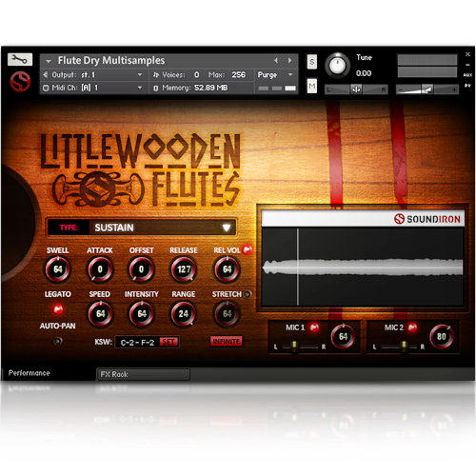This screenshot has height=476, width=476.
Task: Click the KSW range field C-2 - F-2
Action: click(x=137, y=343)
